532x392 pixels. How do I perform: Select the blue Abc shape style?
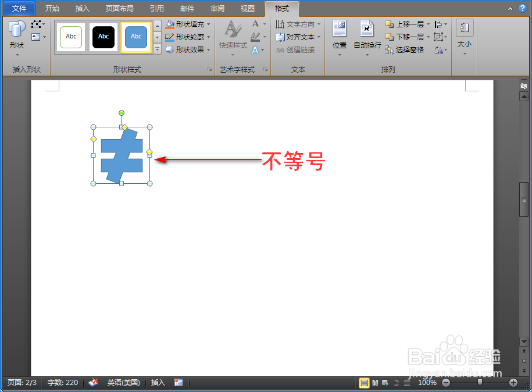tap(135, 37)
